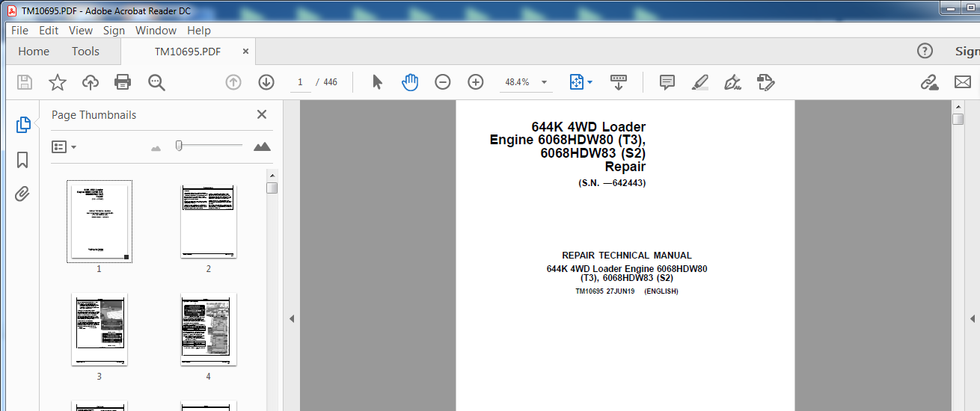
Task: Collapse the left navigation pane arrow
Action: point(292,319)
